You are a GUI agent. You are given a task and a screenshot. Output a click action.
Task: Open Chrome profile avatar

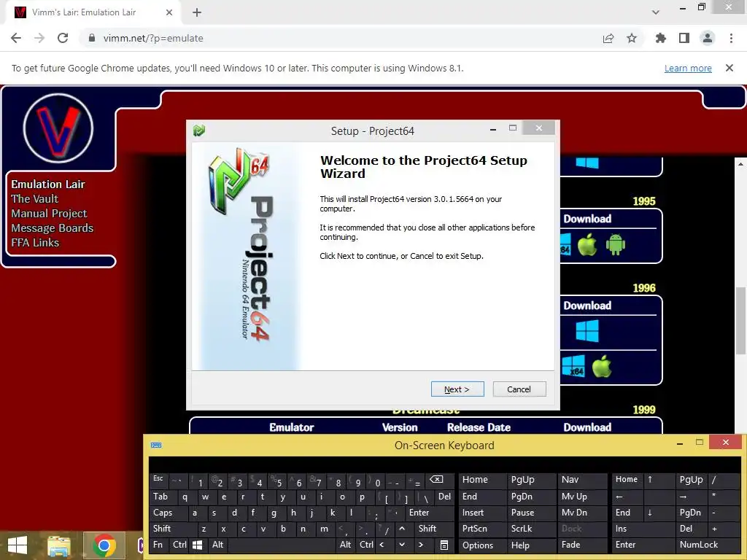[x=708, y=38]
